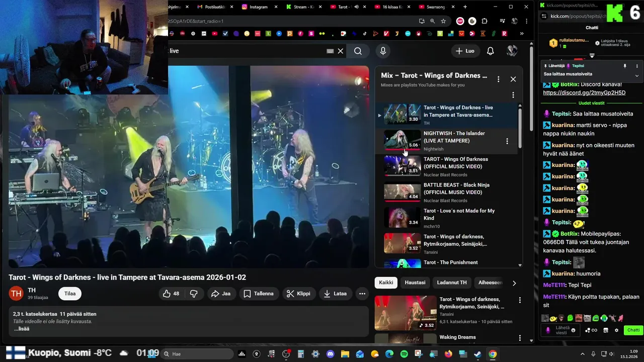
Task: Open options for suggested Tanxini video
Action: [520, 300]
